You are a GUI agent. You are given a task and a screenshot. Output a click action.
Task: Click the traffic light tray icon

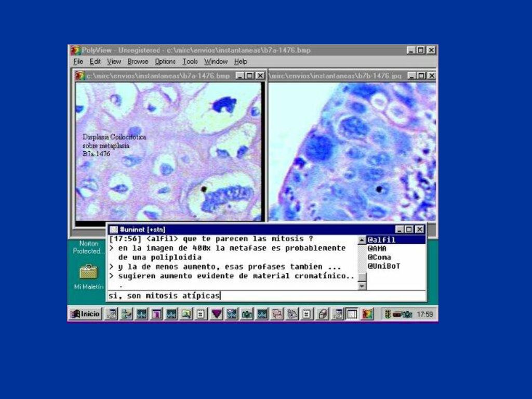click(x=387, y=314)
